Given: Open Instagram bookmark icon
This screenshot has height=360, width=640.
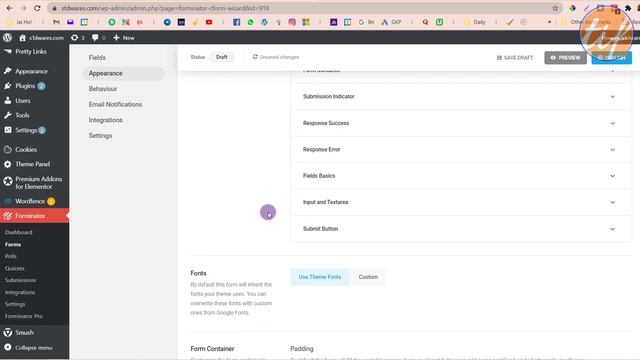Looking at the screenshot, I should pos(292,22).
